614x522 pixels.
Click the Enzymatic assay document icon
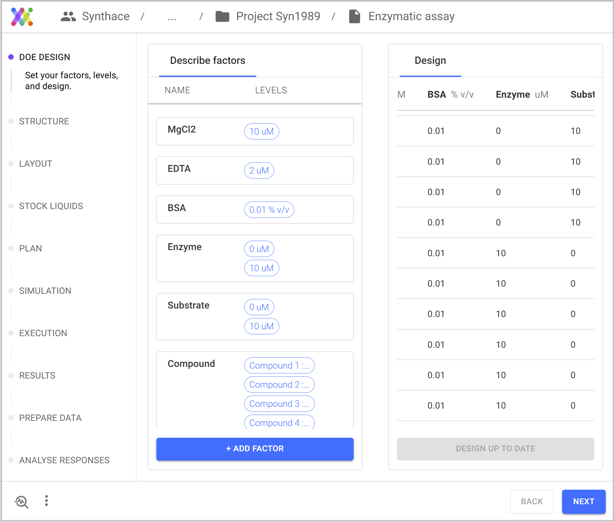coord(354,17)
